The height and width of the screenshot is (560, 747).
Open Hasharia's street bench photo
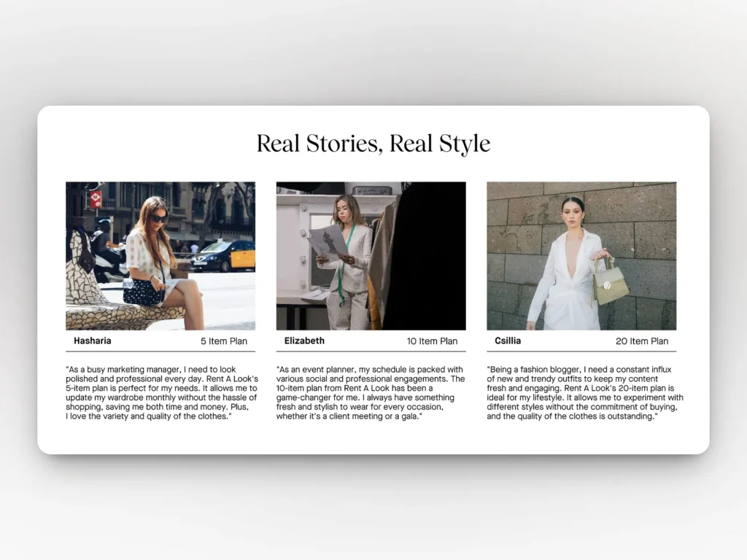(x=160, y=255)
